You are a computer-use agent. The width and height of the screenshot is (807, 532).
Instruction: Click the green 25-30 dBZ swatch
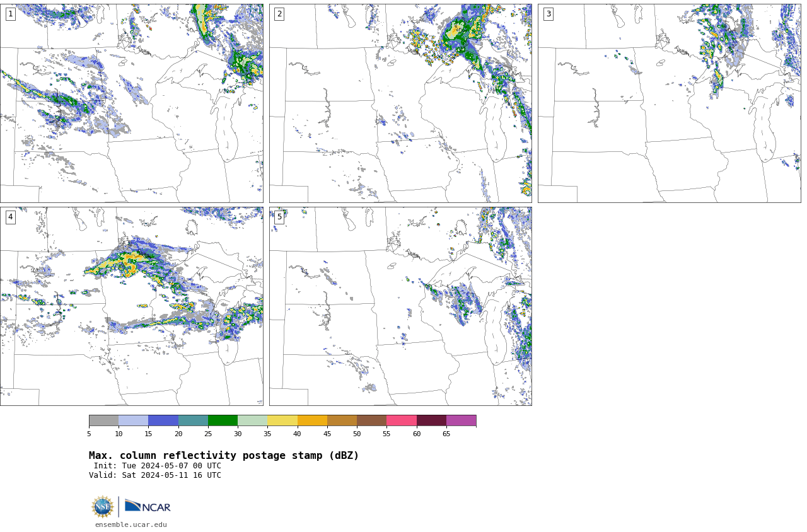pyautogui.click(x=223, y=420)
